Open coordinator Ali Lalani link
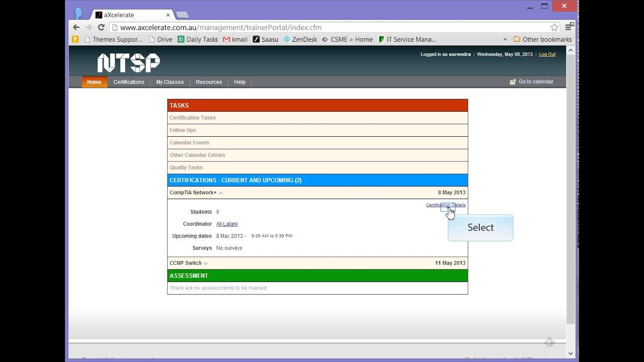Screen dimensions: 644x362 coord(227,224)
